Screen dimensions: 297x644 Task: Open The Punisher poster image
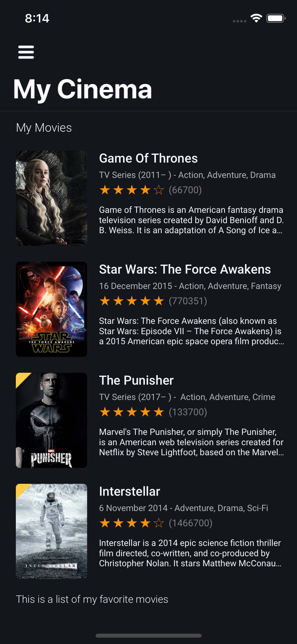[x=51, y=420]
